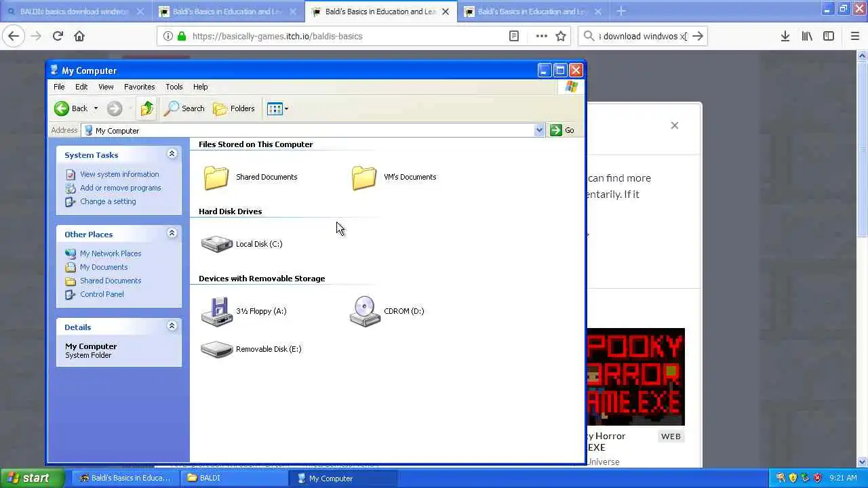Toggle browser sidebar icon
The height and width of the screenshot is (488, 868).
tap(829, 36)
